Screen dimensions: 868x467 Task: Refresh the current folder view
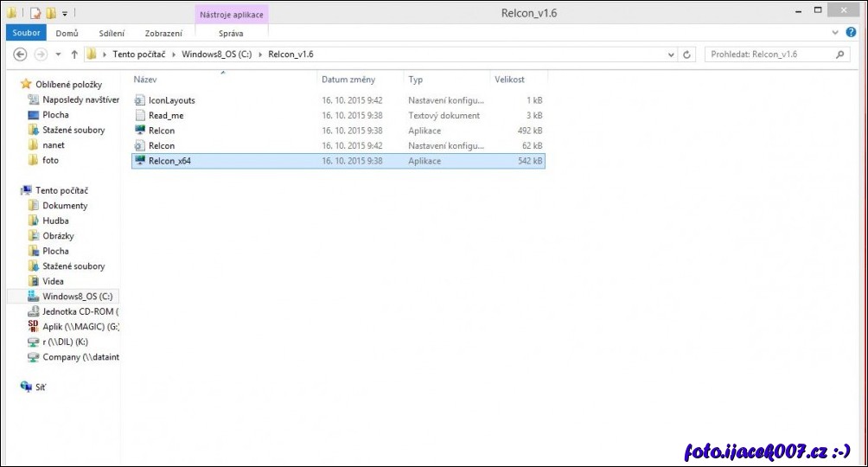(687, 54)
